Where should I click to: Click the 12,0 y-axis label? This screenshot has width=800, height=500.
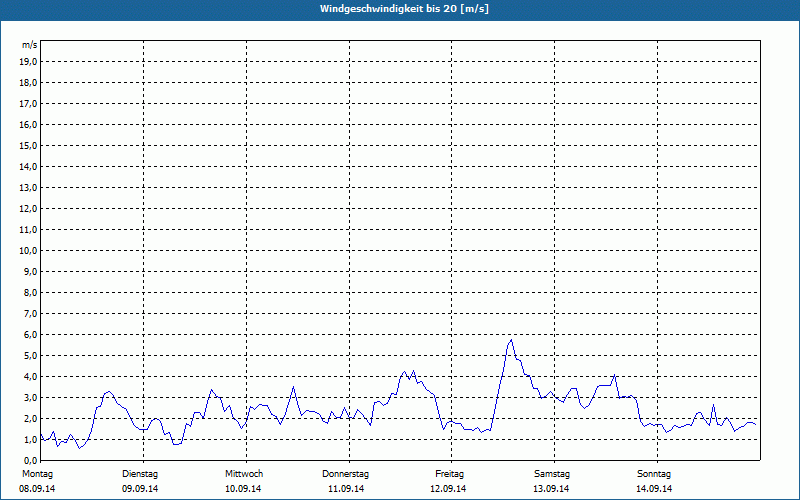(x=28, y=209)
